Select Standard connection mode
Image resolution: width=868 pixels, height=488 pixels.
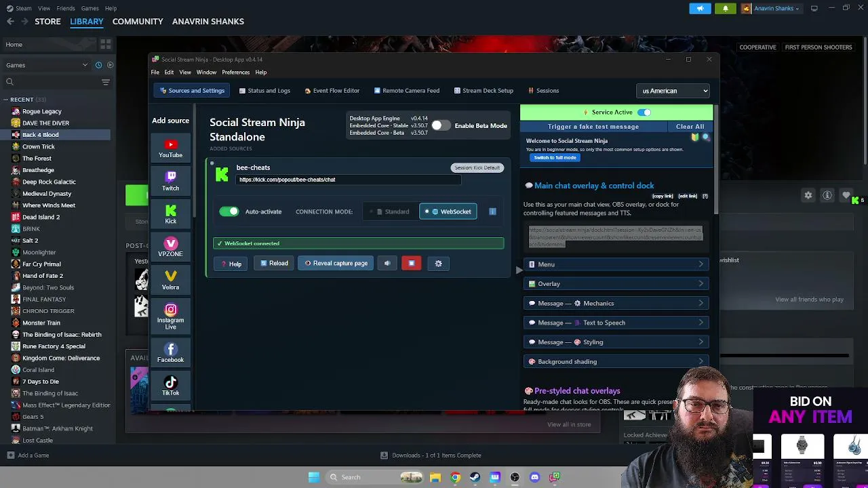(x=391, y=211)
